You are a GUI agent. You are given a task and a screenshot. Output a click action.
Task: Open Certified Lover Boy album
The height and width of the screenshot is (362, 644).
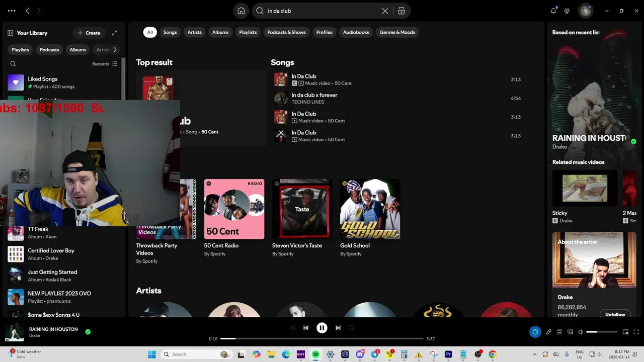point(63,254)
